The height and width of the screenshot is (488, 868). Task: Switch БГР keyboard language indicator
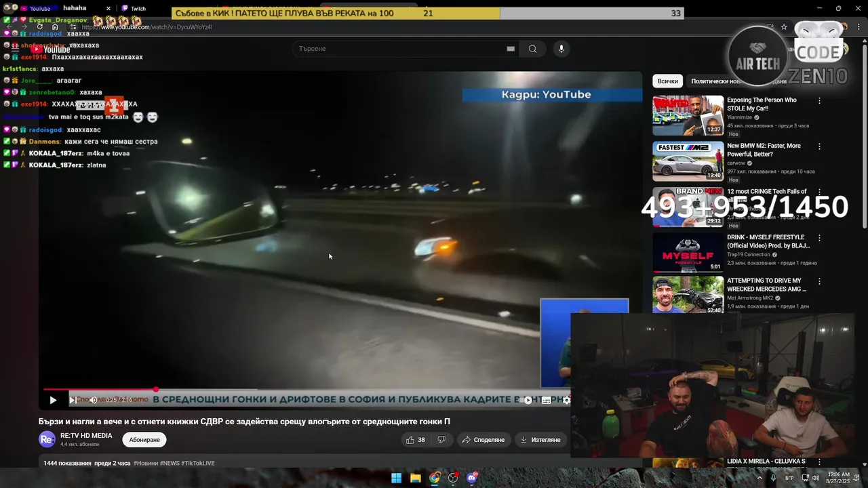coord(789,478)
